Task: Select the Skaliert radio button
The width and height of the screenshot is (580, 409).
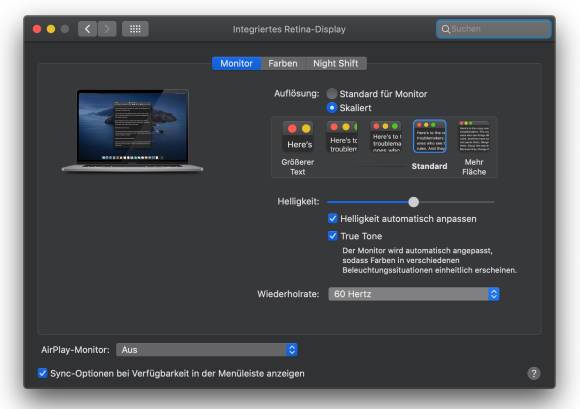Action: pyautogui.click(x=332, y=108)
